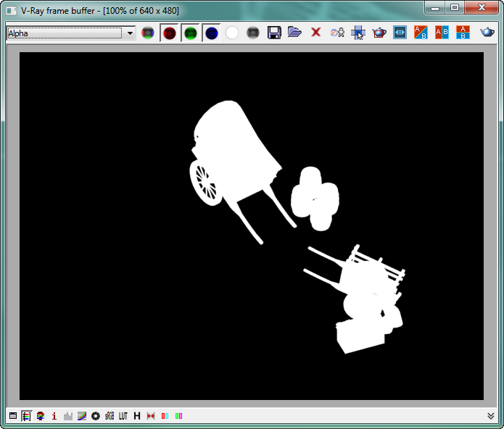The image size is (504, 429).
Task: Enable monochromatic mode
Action: (253, 33)
